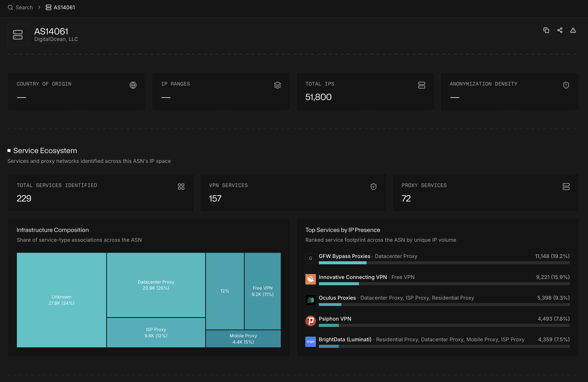Click the BrightData bright logo
Image resolution: width=588 pixels, height=382 pixels.
point(311,342)
